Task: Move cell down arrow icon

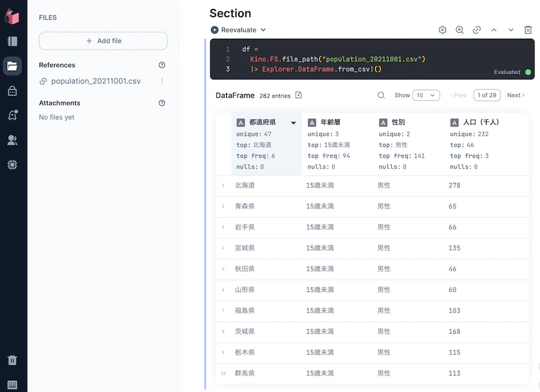Action: [511, 30]
